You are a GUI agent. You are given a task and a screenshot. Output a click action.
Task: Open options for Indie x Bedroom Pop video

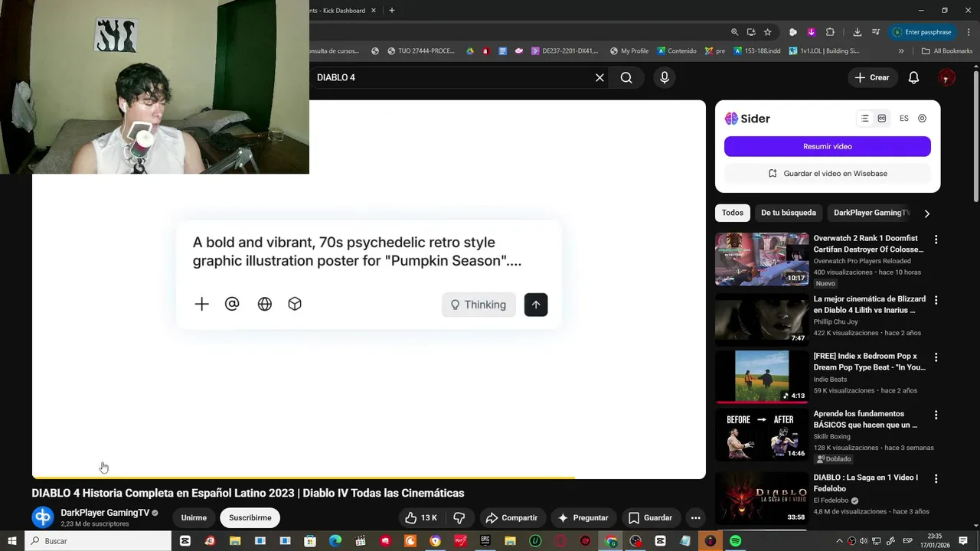(936, 357)
